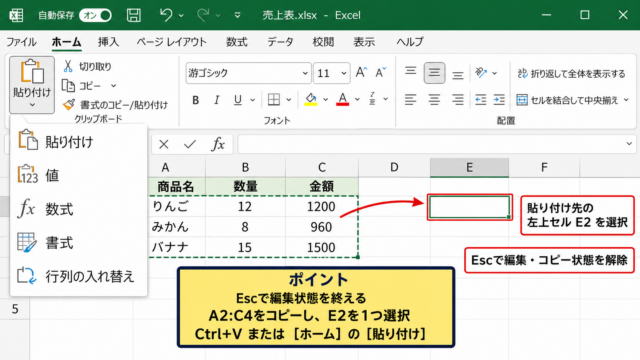Switch to 表示 tab
The width and height of the screenshot is (640, 360).
click(364, 42)
